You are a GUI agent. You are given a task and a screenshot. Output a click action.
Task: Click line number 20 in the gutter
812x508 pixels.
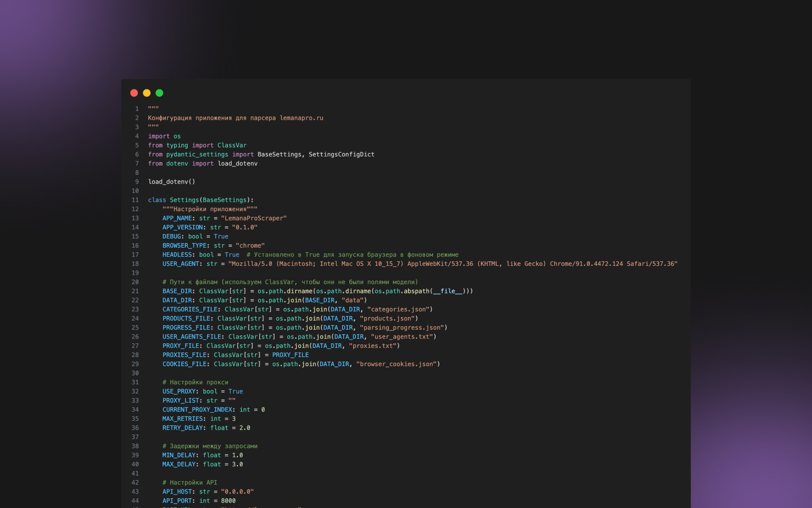135,282
